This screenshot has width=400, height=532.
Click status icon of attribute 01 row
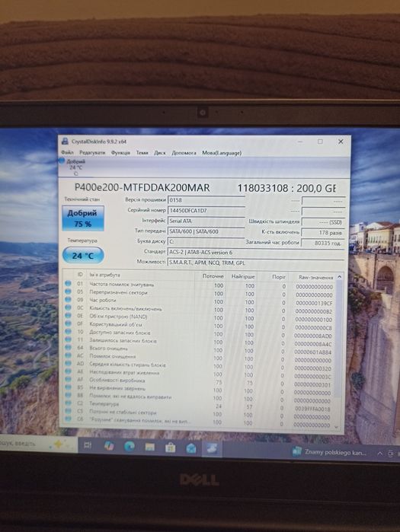coord(68,283)
